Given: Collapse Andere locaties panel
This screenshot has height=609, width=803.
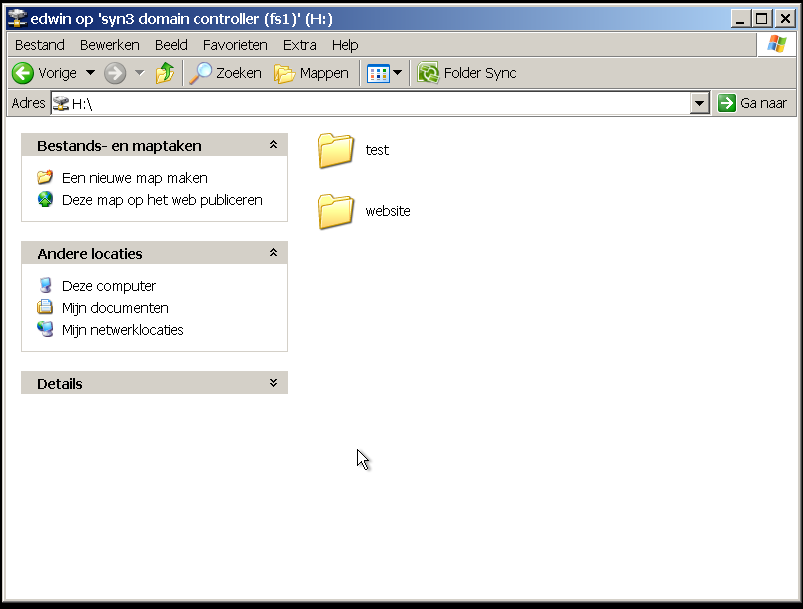Looking at the screenshot, I should tap(273, 253).
